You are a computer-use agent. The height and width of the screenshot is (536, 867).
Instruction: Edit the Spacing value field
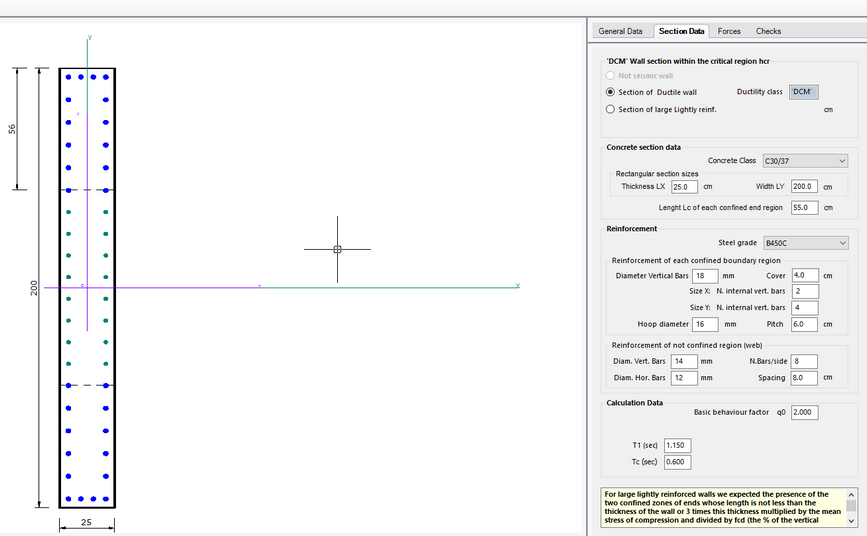click(804, 378)
